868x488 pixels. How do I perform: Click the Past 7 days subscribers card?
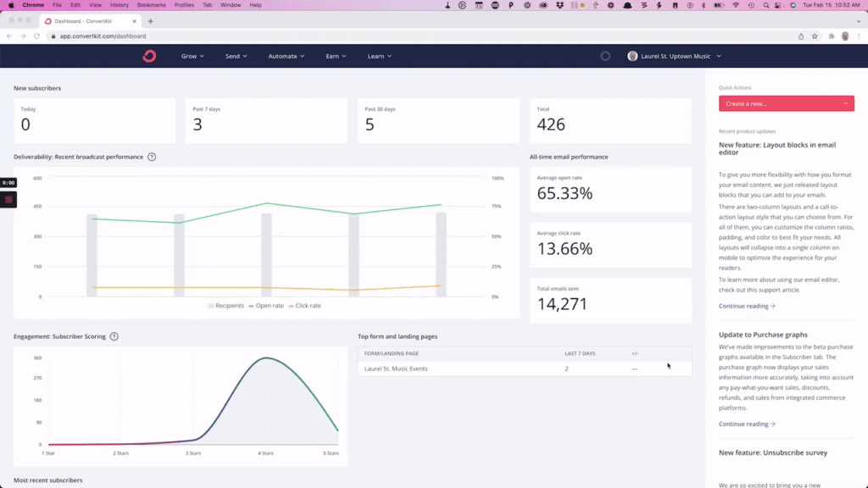[x=266, y=120]
